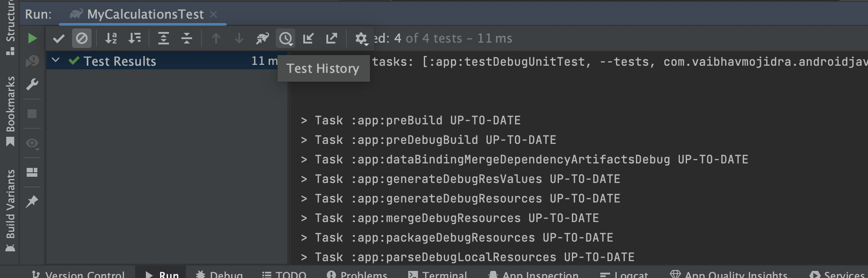
Task: Click the testDebugUnitTest tasks line
Action: click(x=620, y=62)
